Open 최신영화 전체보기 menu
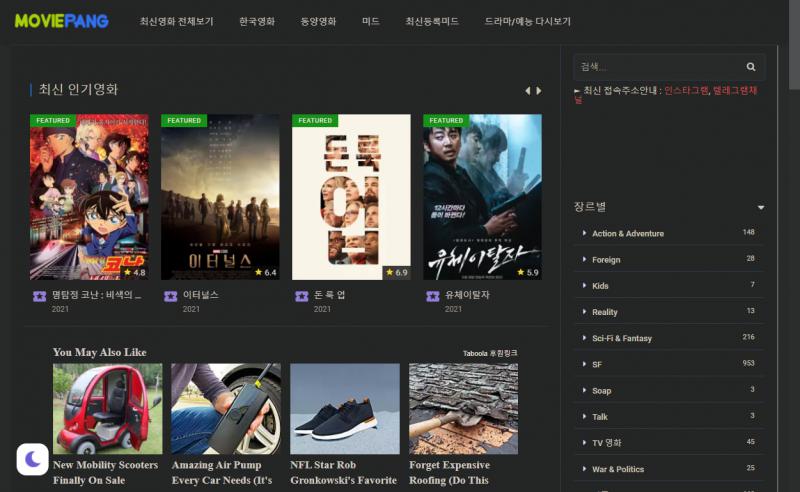 (x=177, y=21)
